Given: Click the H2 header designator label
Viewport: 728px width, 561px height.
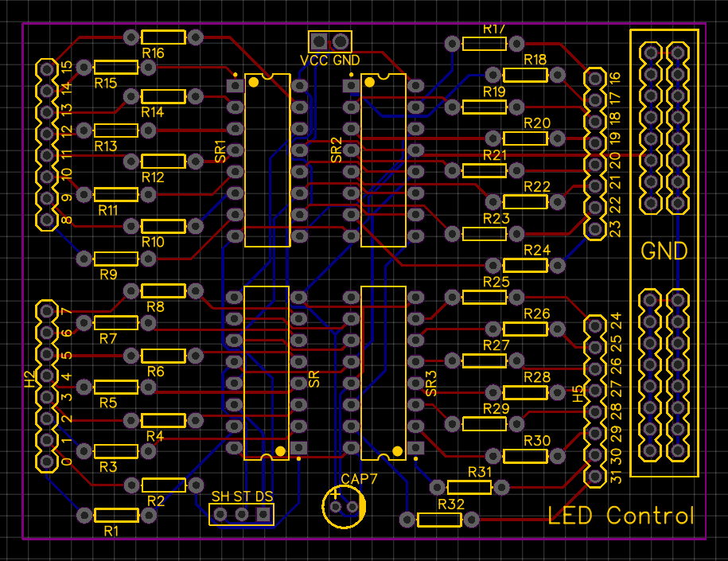Looking at the screenshot, I should pyautogui.click(x=29, y=379).
